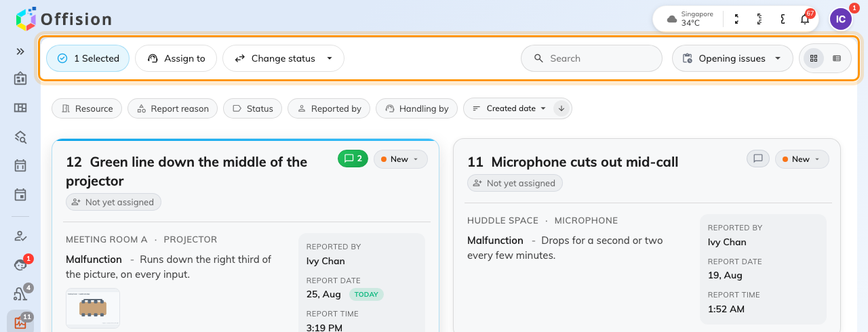868x332 pixels.
Task: Open comment icon on issue 11
Action: click(758, 159)
